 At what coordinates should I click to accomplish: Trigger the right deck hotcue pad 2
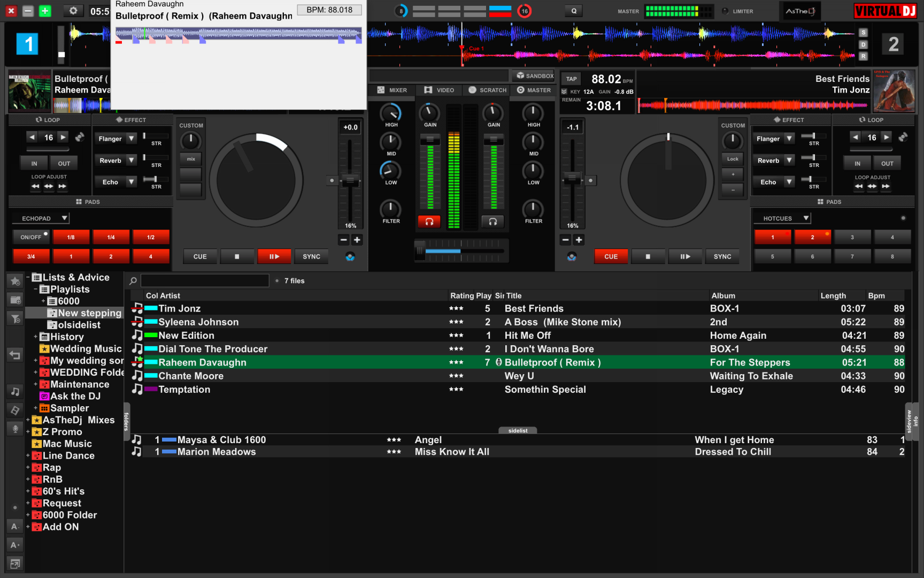tap(812, 237)
